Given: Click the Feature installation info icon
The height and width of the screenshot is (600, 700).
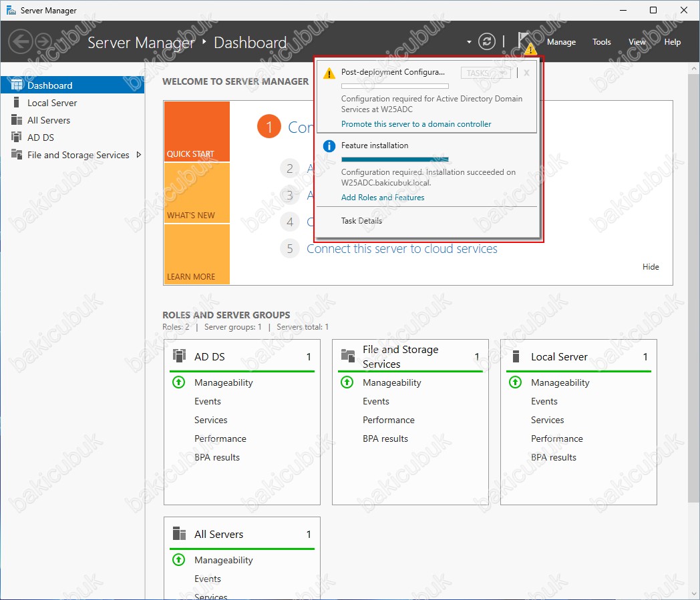Looking at the screenshot, I should click(329, 146).
